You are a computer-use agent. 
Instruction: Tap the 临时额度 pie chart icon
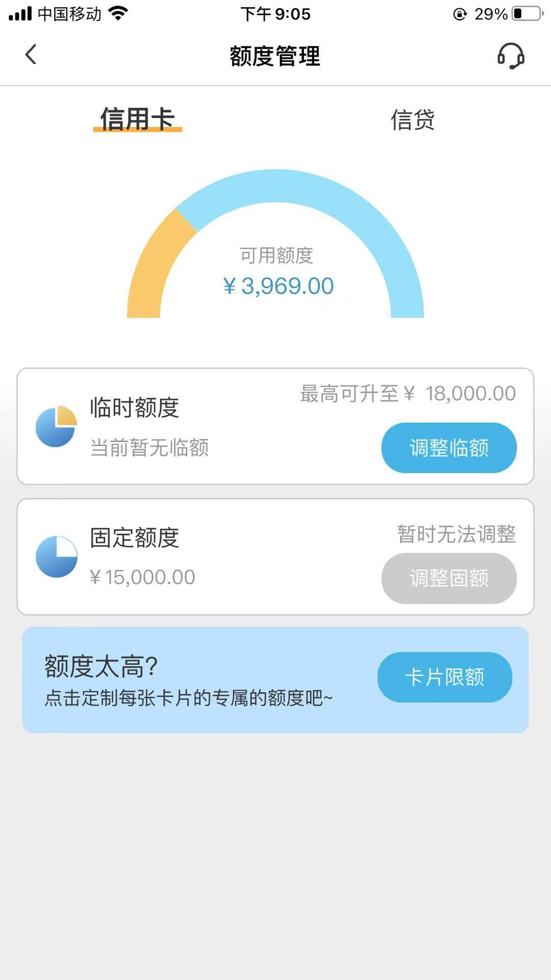click(x=56, y=426)
